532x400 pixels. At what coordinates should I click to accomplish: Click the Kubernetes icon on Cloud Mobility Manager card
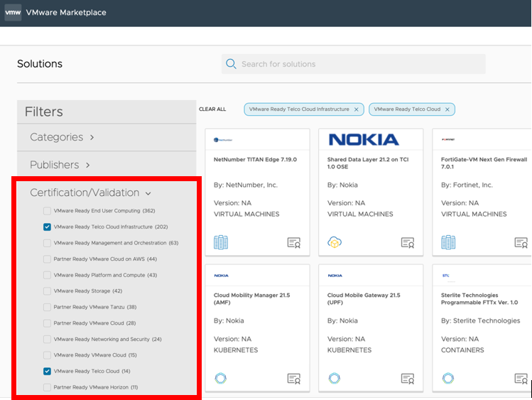tap(221, 378)
